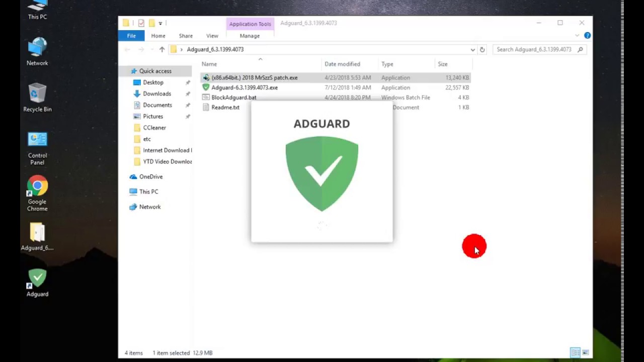Open the Manage tab under Application Tools
The image size is (644, 362).
250,36
